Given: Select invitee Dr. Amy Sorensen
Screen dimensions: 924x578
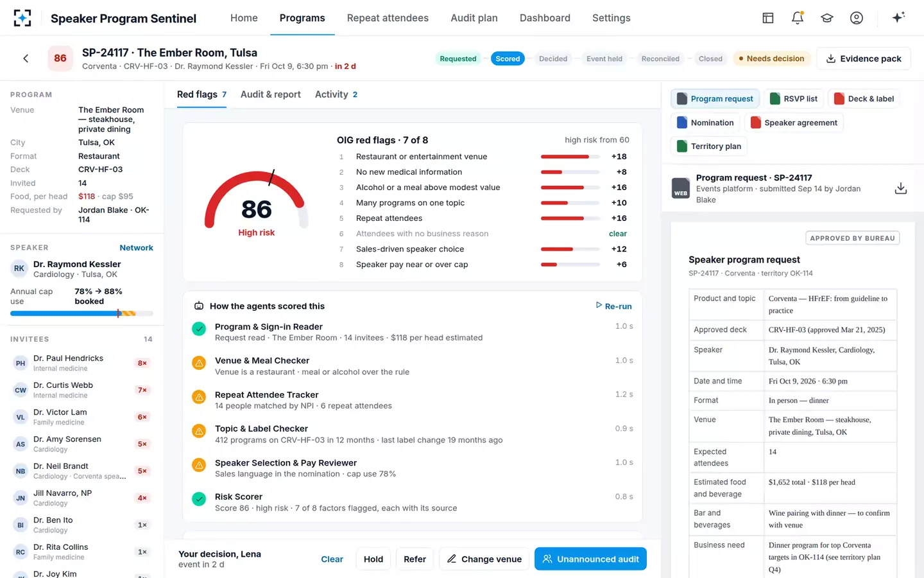Looking at the screenshot, I should tap(81, 444).
